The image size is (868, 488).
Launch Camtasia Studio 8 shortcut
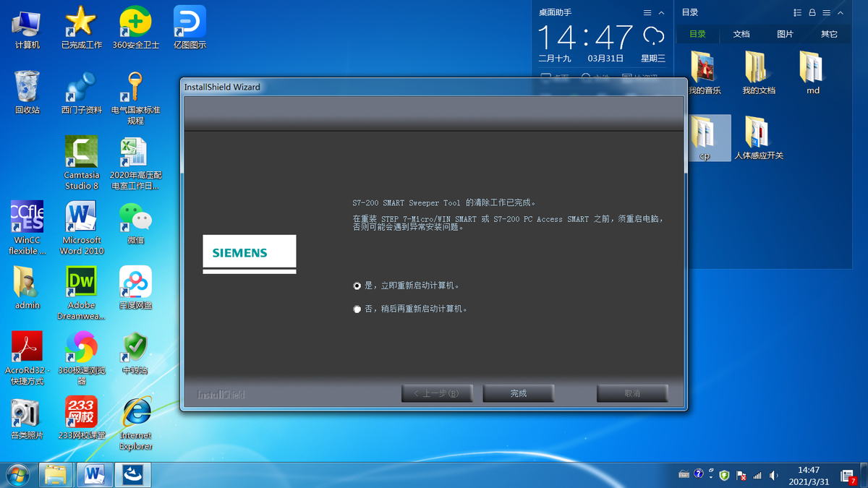tap(81, 163)
